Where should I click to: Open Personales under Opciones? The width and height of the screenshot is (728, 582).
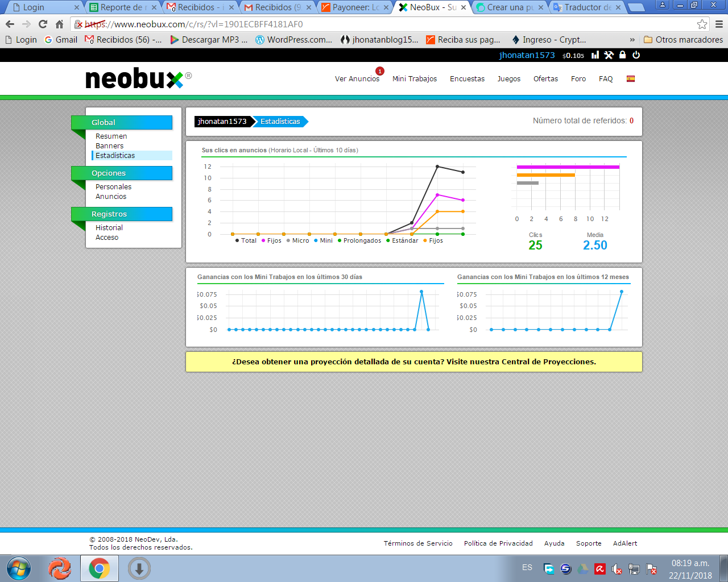114,187
